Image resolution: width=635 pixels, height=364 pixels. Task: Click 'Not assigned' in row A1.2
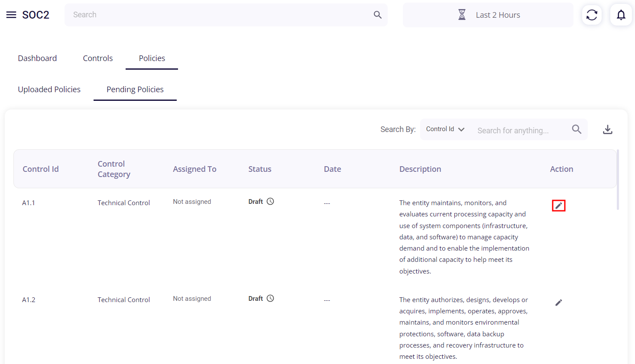tap(192, 298)
